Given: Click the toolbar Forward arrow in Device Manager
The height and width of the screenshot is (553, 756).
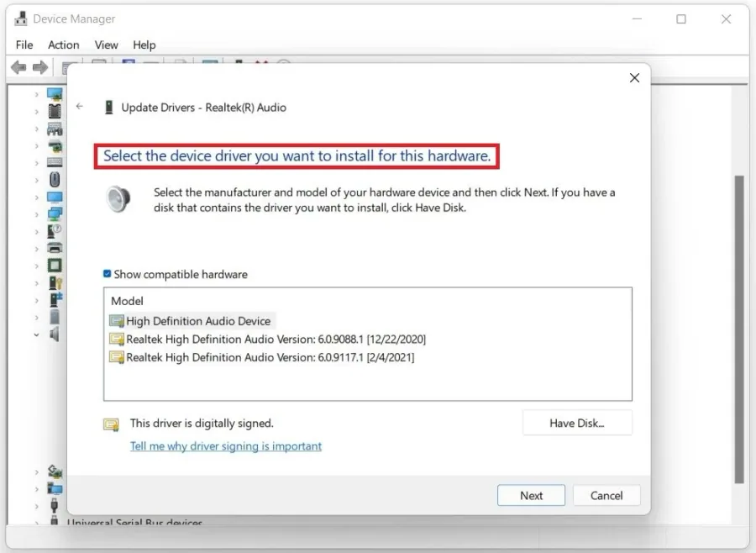Looking at the screenshot, I should coord(40,67).
